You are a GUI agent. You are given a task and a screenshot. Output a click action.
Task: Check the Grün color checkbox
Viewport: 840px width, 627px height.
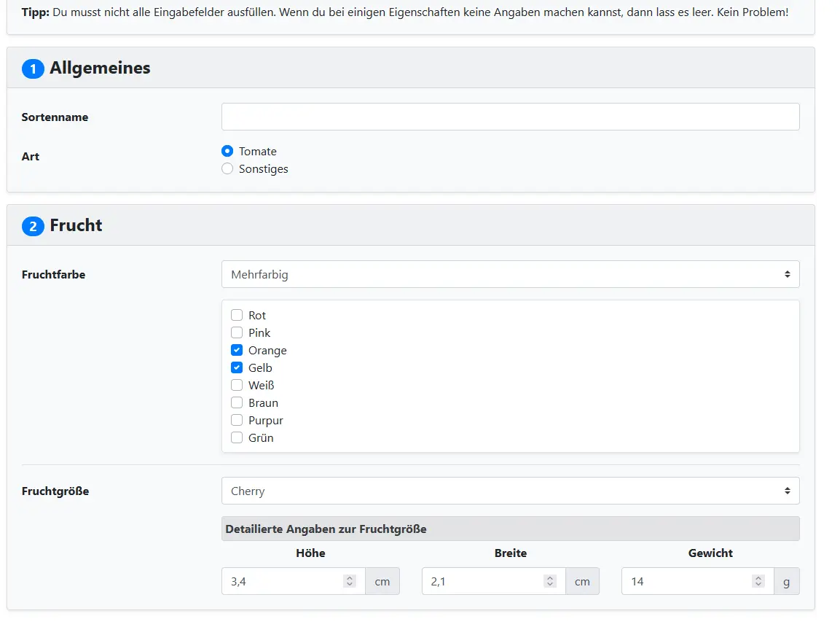[x=237, y=438]
